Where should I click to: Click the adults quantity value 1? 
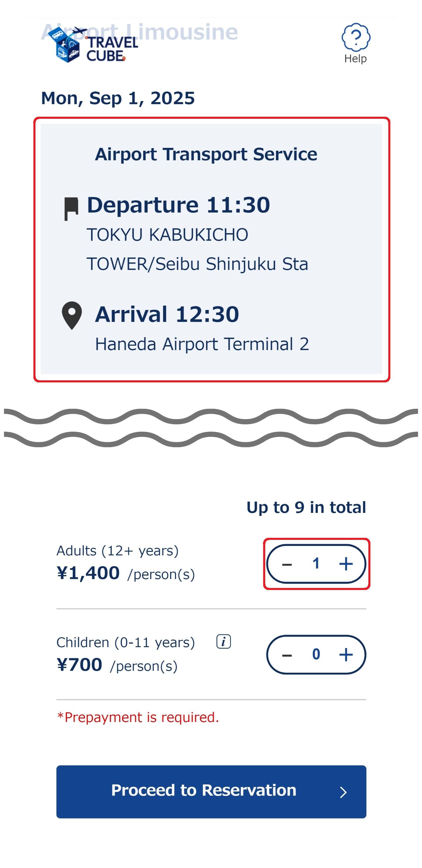tap(316, 563)
